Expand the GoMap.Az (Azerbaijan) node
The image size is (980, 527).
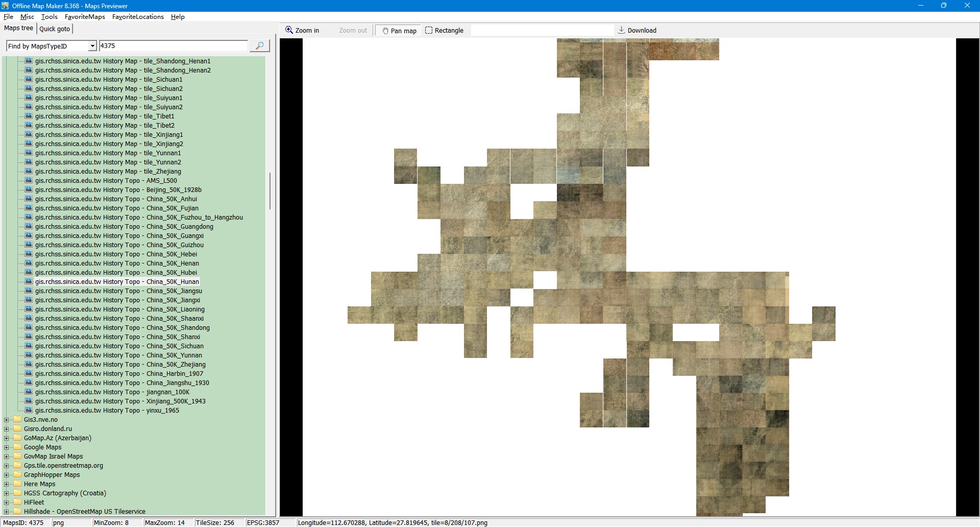point(7,439)
